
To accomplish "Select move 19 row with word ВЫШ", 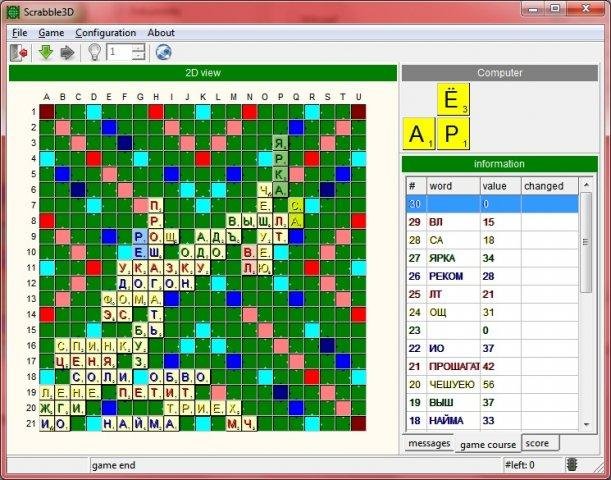I will coord(492,402).
